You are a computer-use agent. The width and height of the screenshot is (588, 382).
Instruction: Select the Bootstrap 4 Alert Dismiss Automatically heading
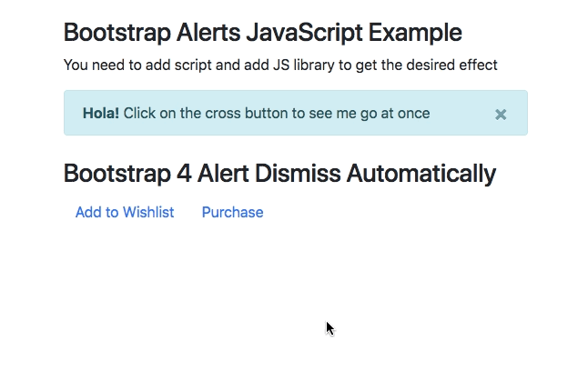coord(279,174)
